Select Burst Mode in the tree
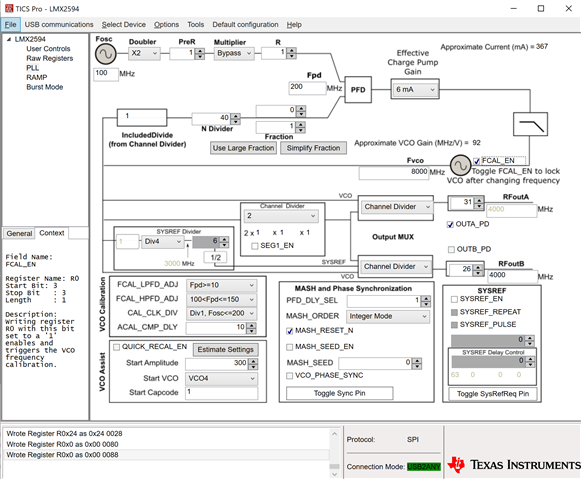The width and height of the screenshot is (581, 479). [44, 87]
